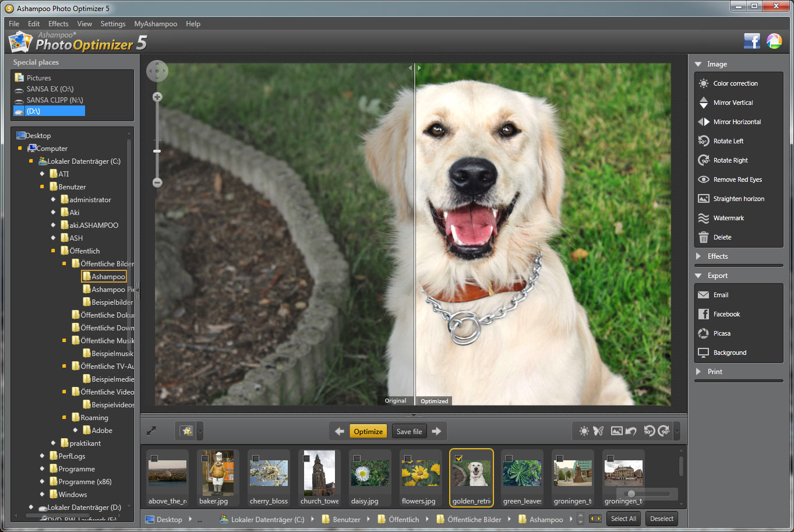Screen dimensions: 794x532
Task: Click the next image arrow beside Save file
Action: click(436, 431)
